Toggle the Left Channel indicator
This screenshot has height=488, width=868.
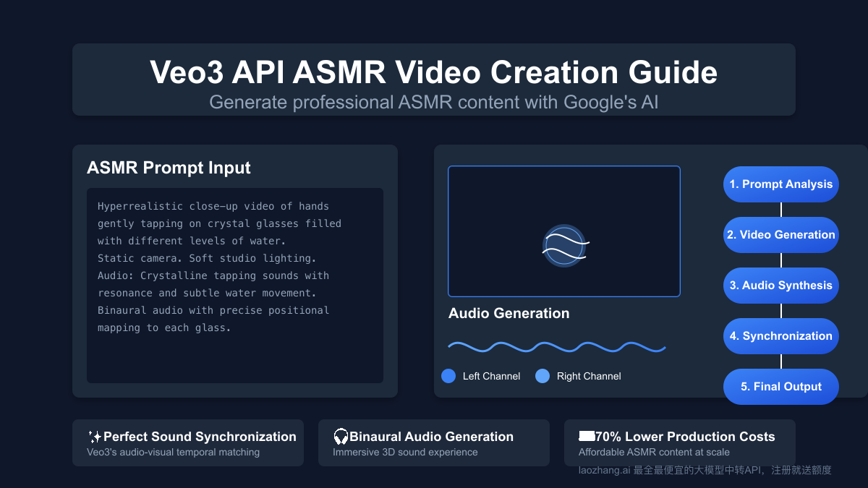click(448, 376)
